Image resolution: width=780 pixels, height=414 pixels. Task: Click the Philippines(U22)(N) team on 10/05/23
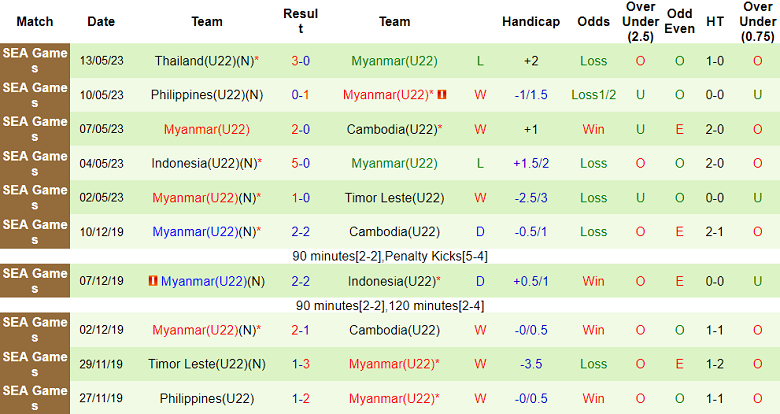coord(207,95)
